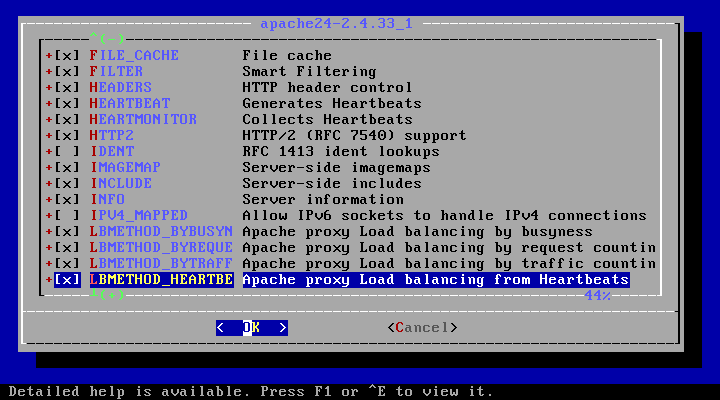The image size is (720, 400).
Task: Click 'Load balancing by busyness' description
Action: (x=417, y=231)
